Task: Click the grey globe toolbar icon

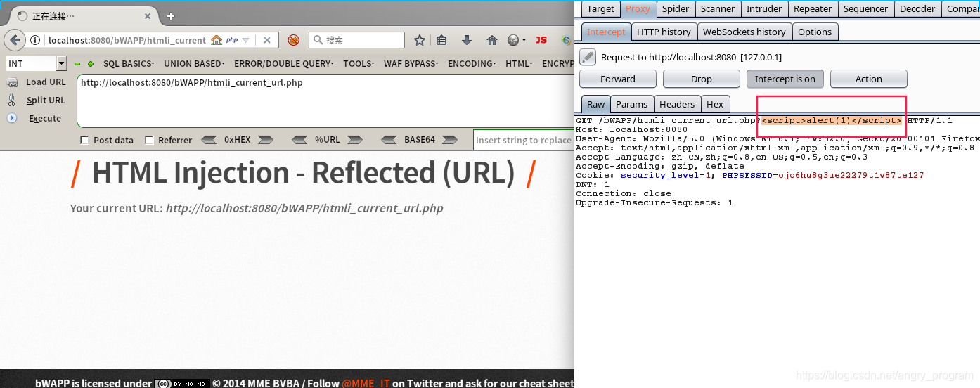Action: pos(514,40)
